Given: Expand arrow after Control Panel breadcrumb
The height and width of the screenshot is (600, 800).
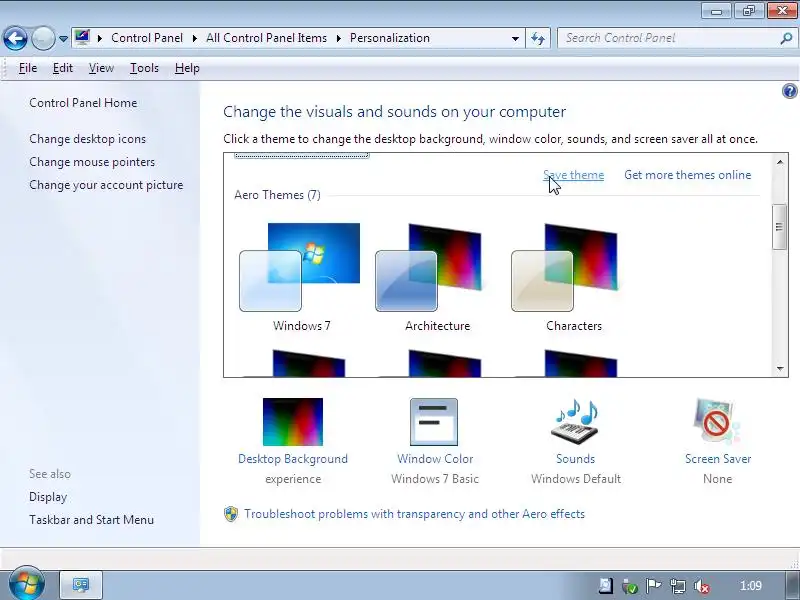Looking at the screenshot, I should coord(194,38).
